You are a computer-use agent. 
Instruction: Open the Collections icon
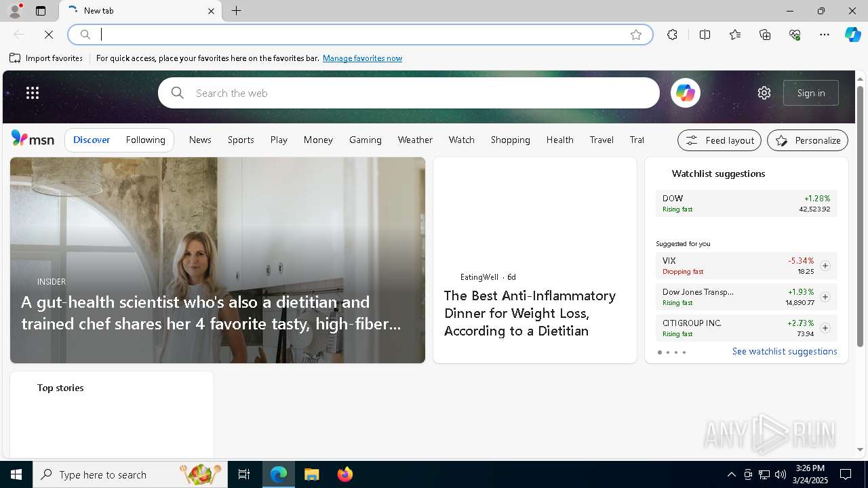pyautogui.click(x=765, y=35)
